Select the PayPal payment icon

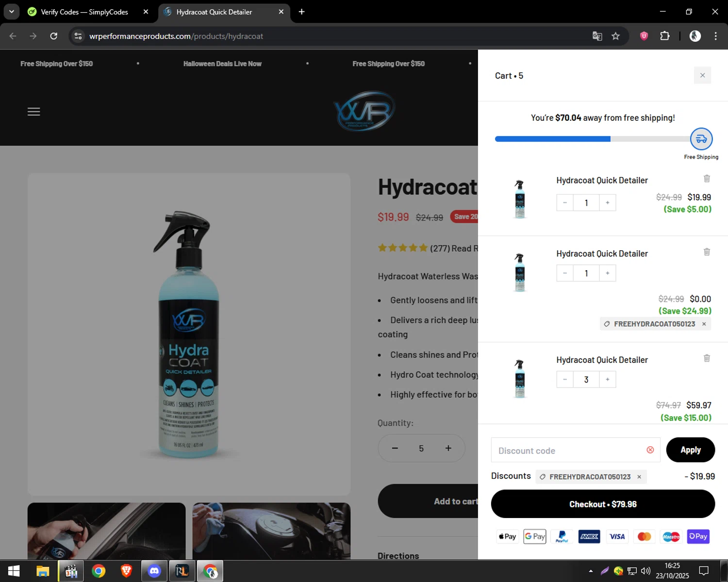562,536
